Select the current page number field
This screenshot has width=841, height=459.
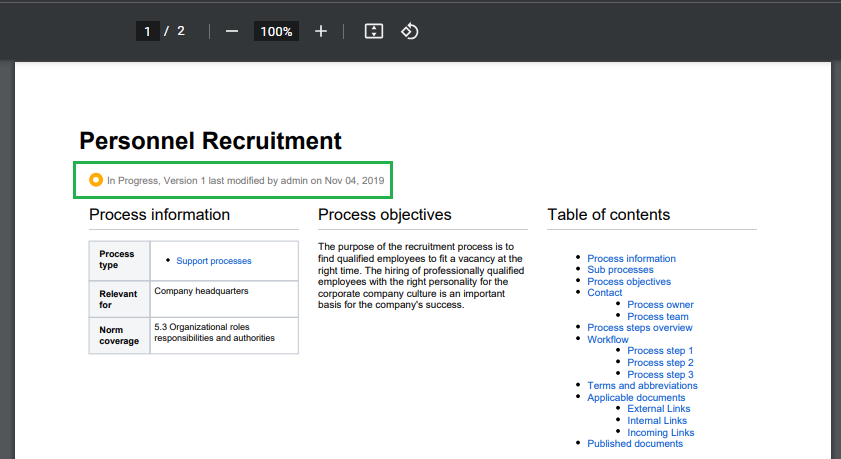pyautogui.click(x=148, y=31)
